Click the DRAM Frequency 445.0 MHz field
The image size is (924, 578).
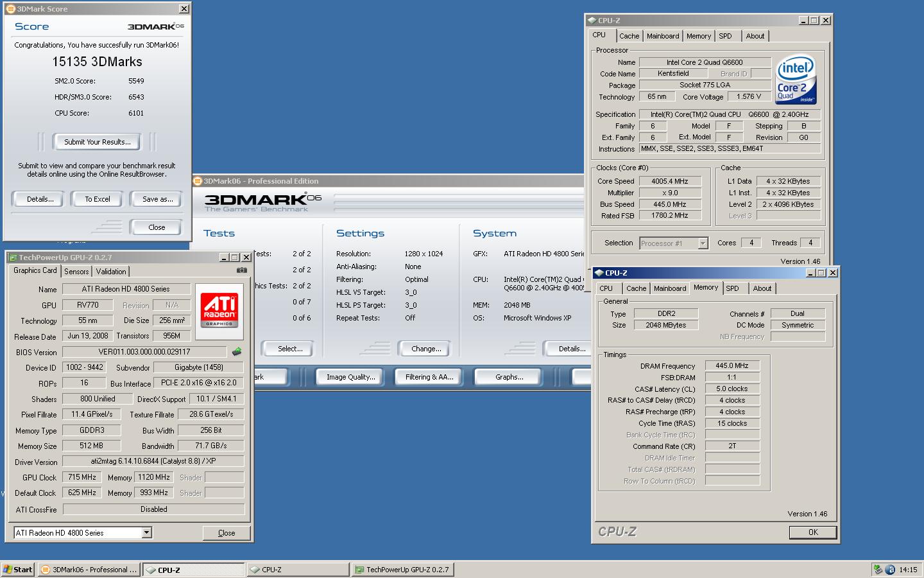click(732, 365)
